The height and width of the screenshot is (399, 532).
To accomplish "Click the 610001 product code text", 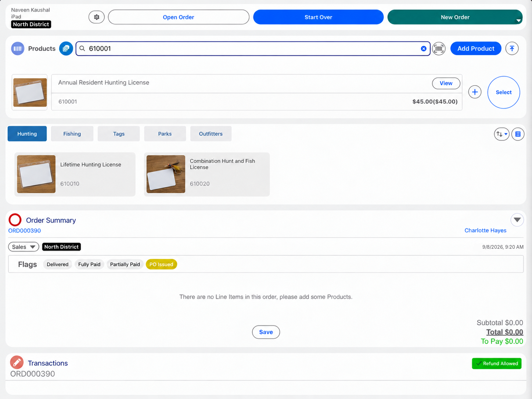I will [x=68, y=102].
